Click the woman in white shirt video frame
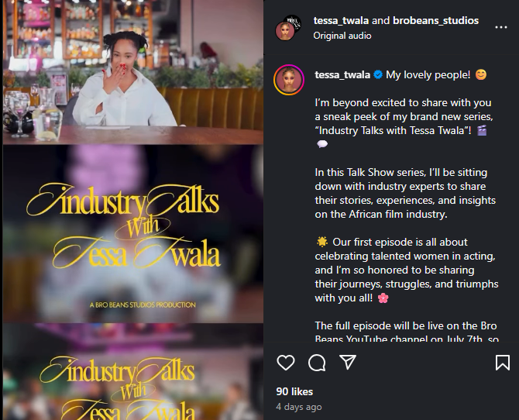Screen dimensions: 519x420 [133, 72]
